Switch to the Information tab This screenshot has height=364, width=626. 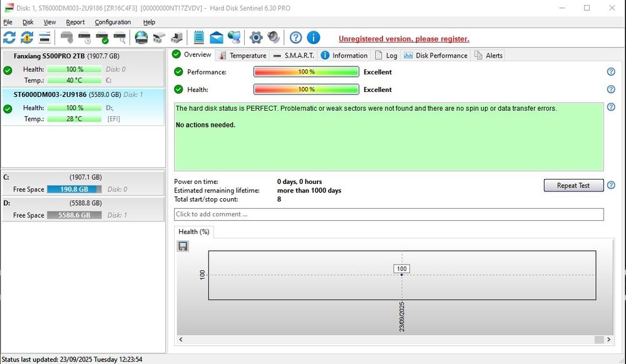pyautogui.click(x=344, y=56)
